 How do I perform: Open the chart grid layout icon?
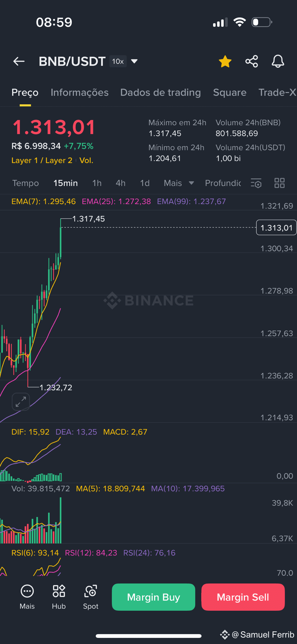[279, 183]
